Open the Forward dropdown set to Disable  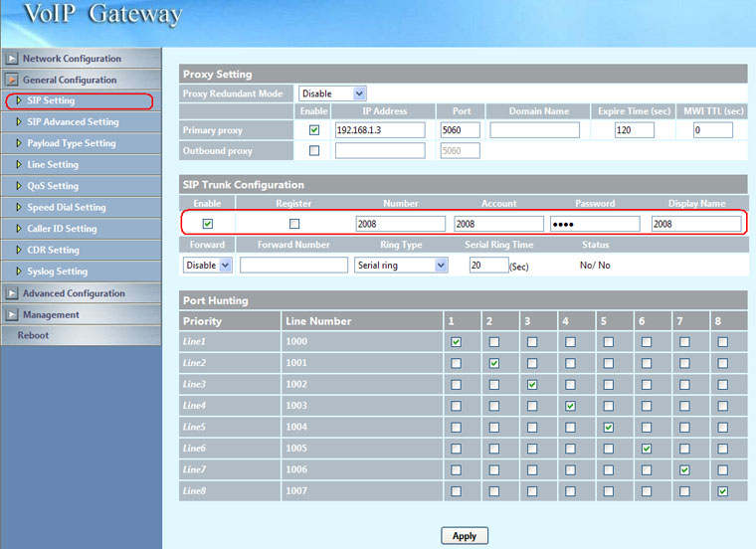pos(207,266)
